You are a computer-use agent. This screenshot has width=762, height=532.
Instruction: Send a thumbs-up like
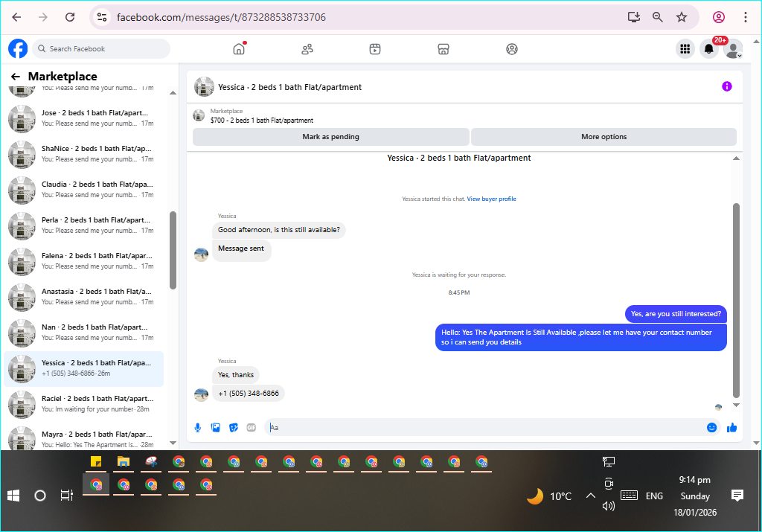pos(731,428)
